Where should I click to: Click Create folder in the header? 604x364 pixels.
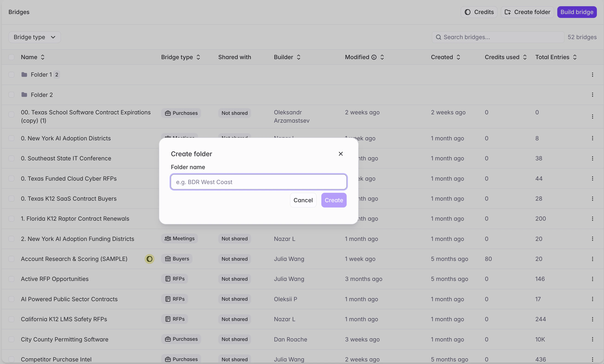(x=527, y=12)
